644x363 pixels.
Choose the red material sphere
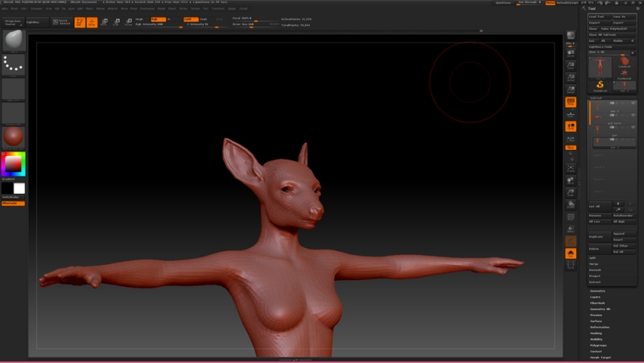coord(13,137)
